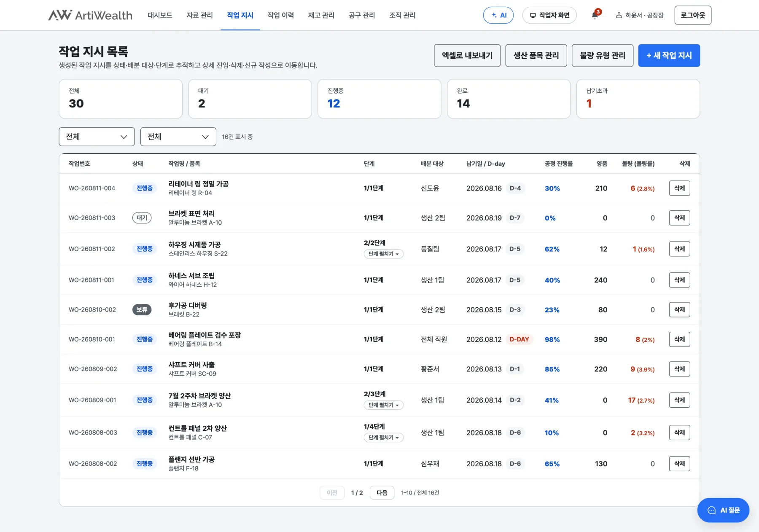The width and height of the screenshot is (759, 532).
Task: Open the notification bell
Action: pyautogui.click(x=595, y=15)
